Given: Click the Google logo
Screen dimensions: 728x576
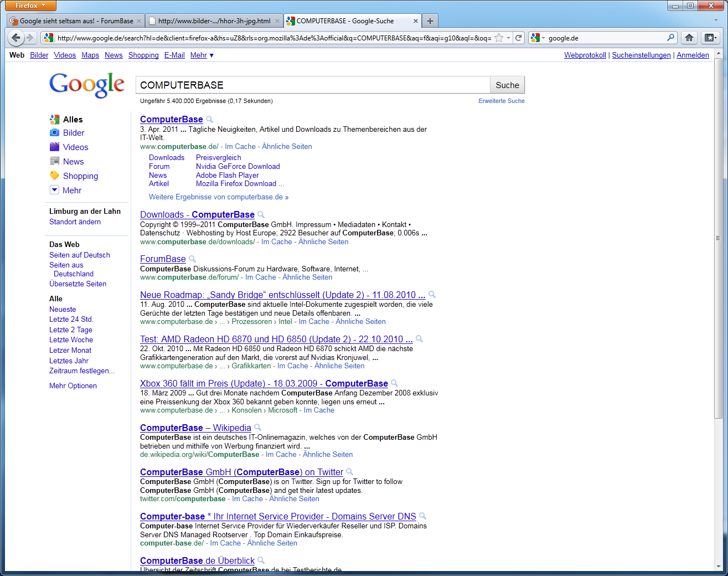Looking at the screenshot, I should point(87,85).
